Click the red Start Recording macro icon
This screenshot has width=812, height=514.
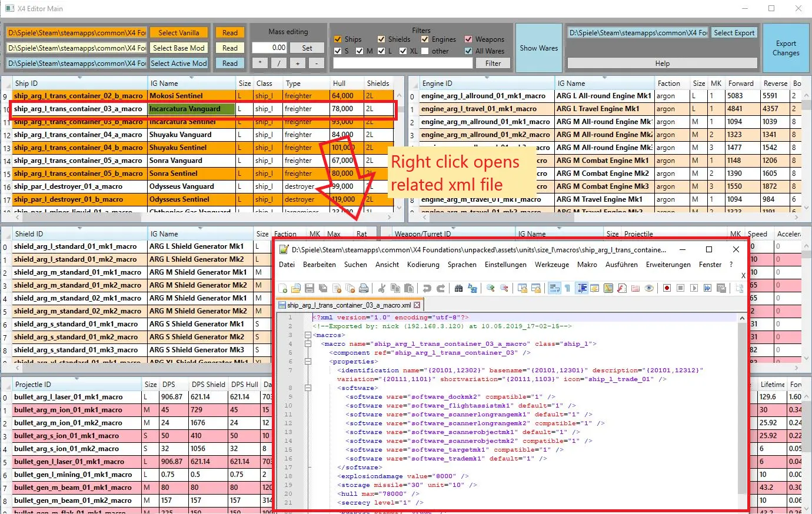click(667, 288)
